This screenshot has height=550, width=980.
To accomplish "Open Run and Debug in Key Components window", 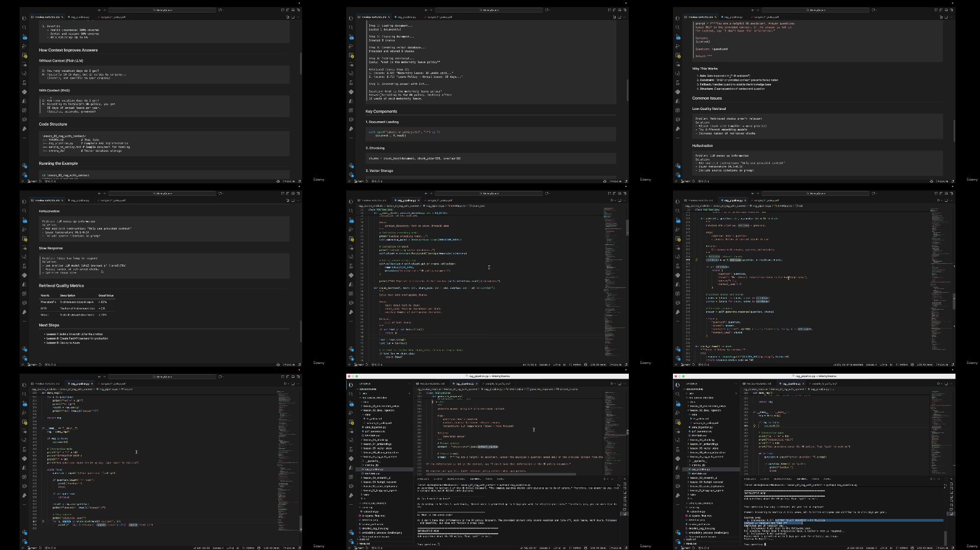I will coord(351,46).
